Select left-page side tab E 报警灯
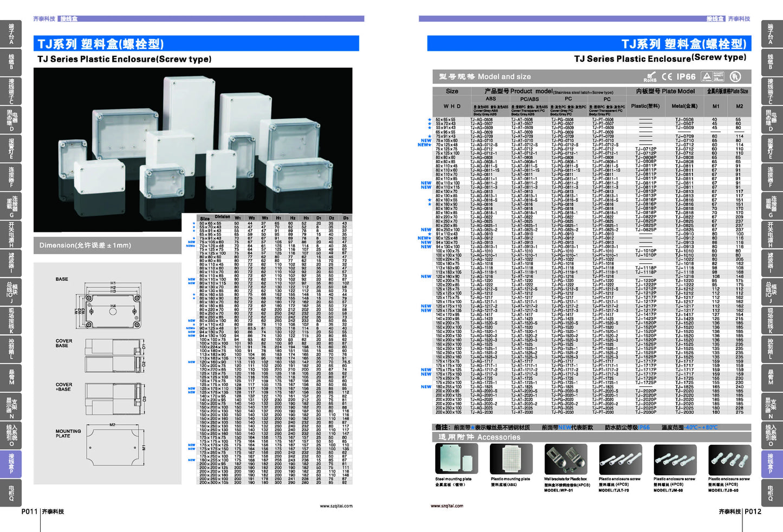Image resolution: width=783 pixels, height=532 pixels. point(11,148)
